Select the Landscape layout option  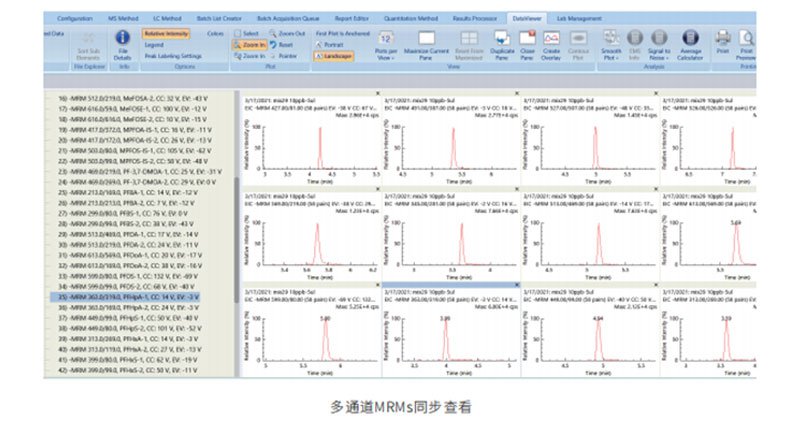pos(337,56)
